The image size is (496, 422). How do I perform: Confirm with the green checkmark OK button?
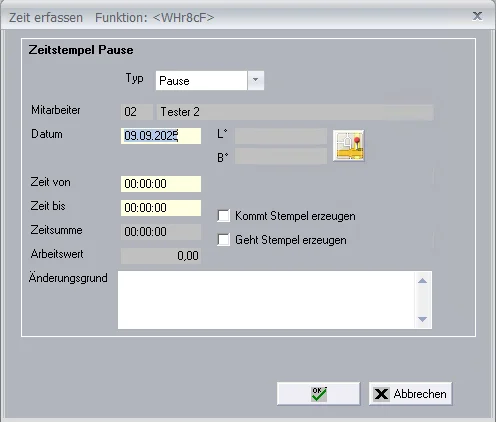(x=318, y=394)
